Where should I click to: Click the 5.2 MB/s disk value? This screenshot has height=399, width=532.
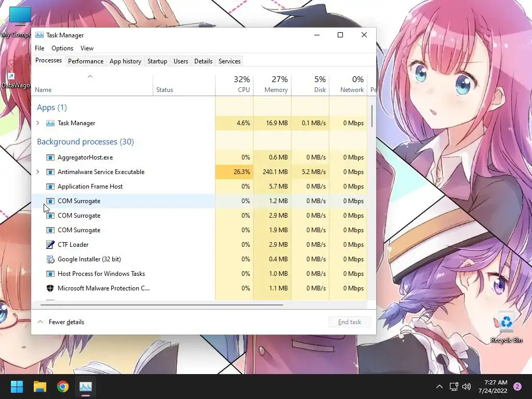[x=313, y=171]
